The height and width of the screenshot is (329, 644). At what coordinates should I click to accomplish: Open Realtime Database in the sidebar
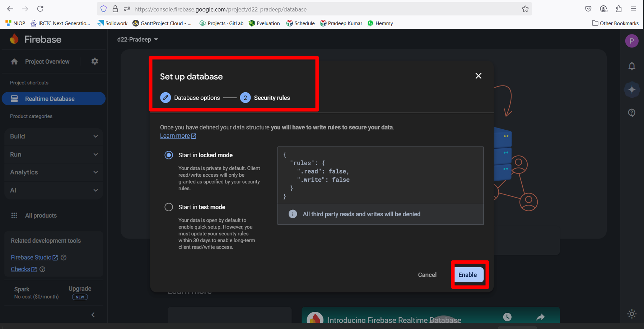54,99
